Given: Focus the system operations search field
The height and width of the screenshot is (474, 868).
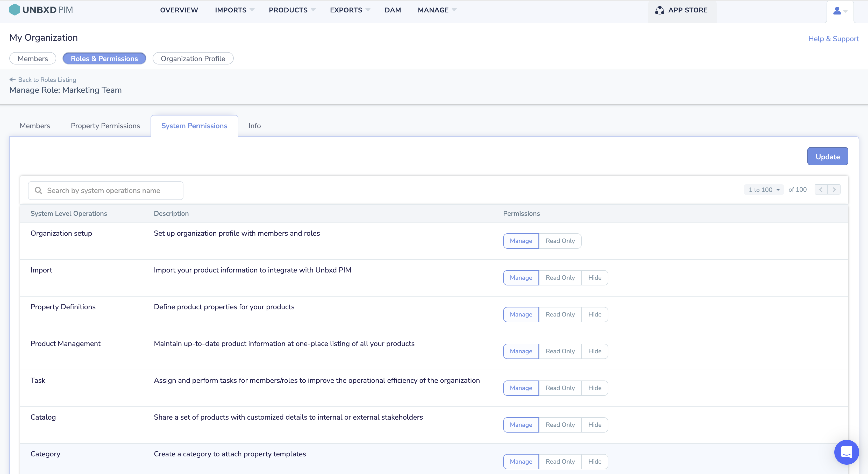Looking at the screenshot, I should [x=111, y=190].
